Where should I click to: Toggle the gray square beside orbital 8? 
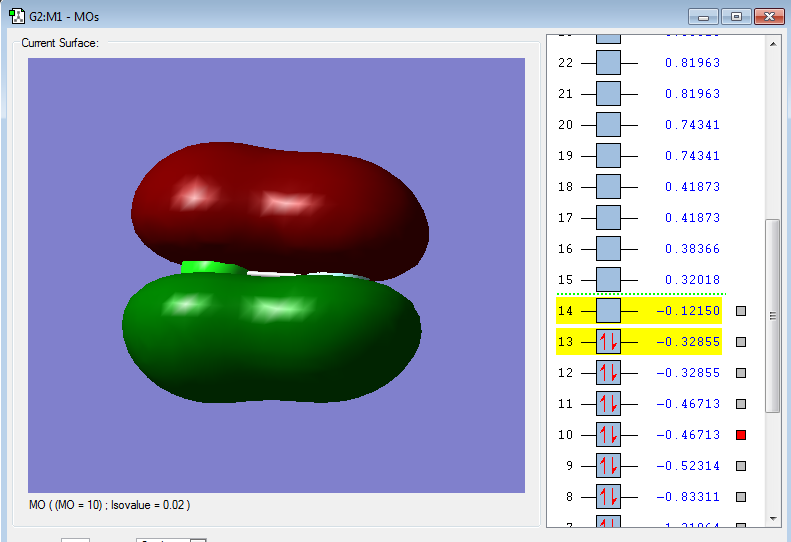741,497
